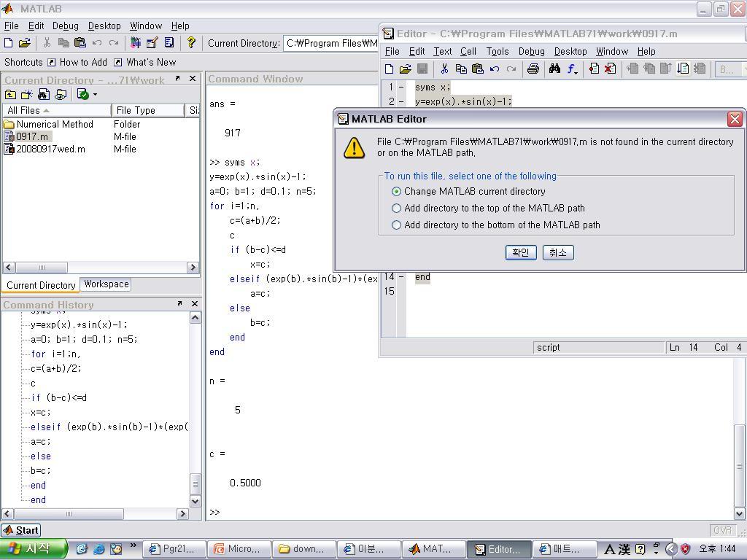
Task: Click the Cut icon in MATLAB main toolbar
Action: [47, 43]
